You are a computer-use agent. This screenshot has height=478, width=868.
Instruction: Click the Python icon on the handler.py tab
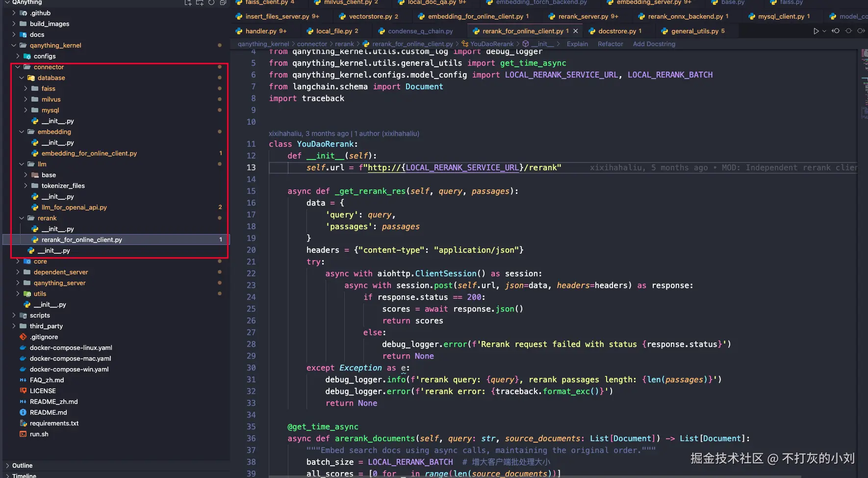tap(239, 31)
